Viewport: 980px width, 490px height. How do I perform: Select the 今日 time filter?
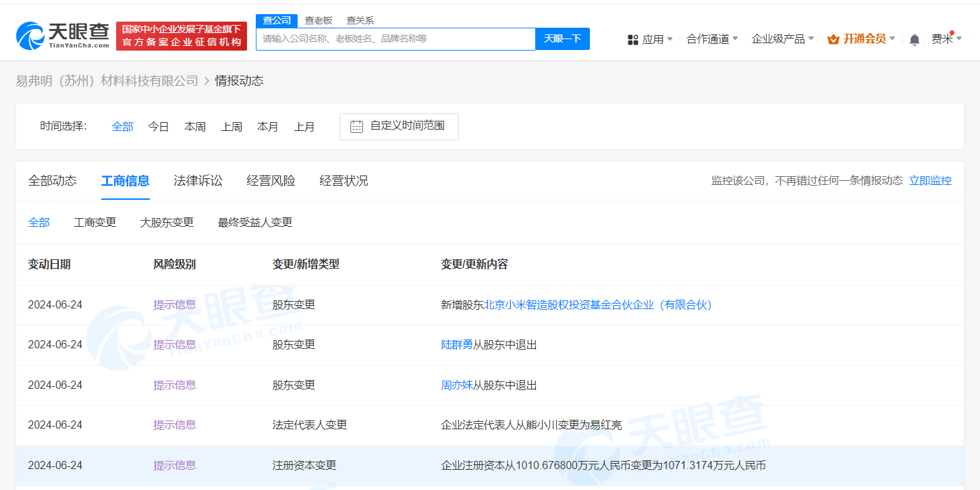click(158, 126)
